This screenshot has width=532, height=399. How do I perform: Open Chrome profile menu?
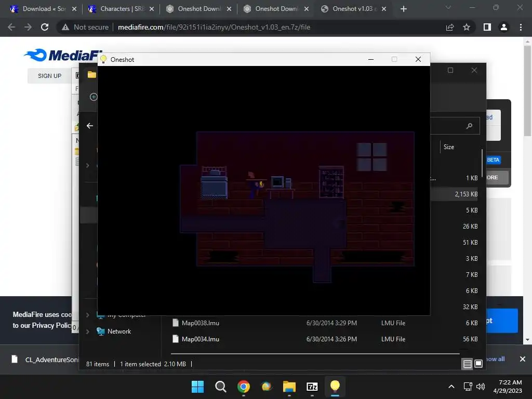click(x=504, y=27)
